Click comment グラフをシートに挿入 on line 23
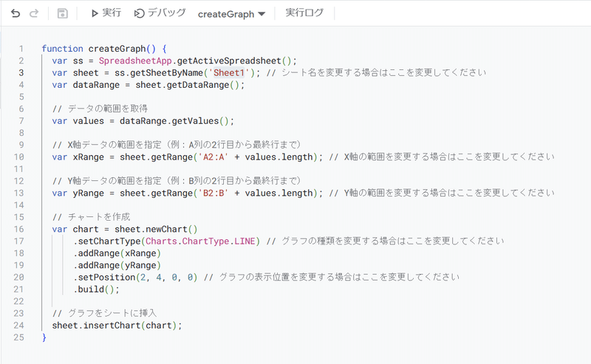 pos(112,313)
